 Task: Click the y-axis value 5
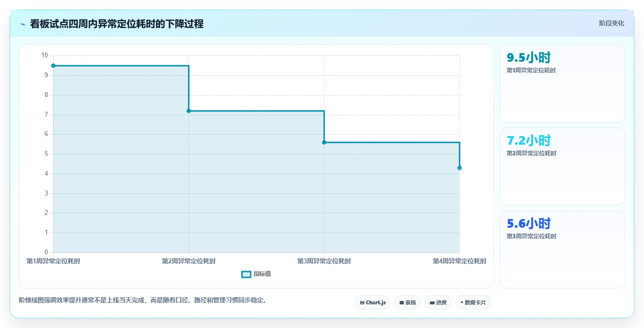click(46, 154)
